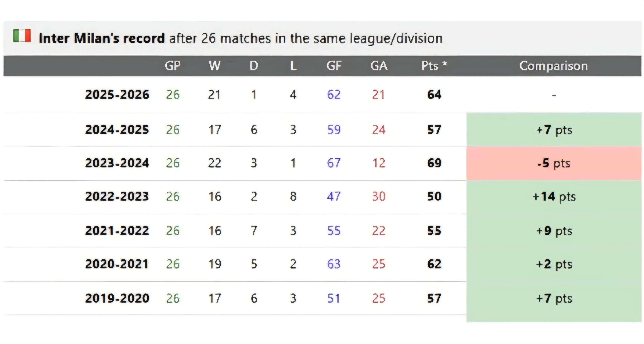The width and height of the screenshot is (644, 344).
Task: Click the +2 pts comparison cell
Action: [553, 264]
